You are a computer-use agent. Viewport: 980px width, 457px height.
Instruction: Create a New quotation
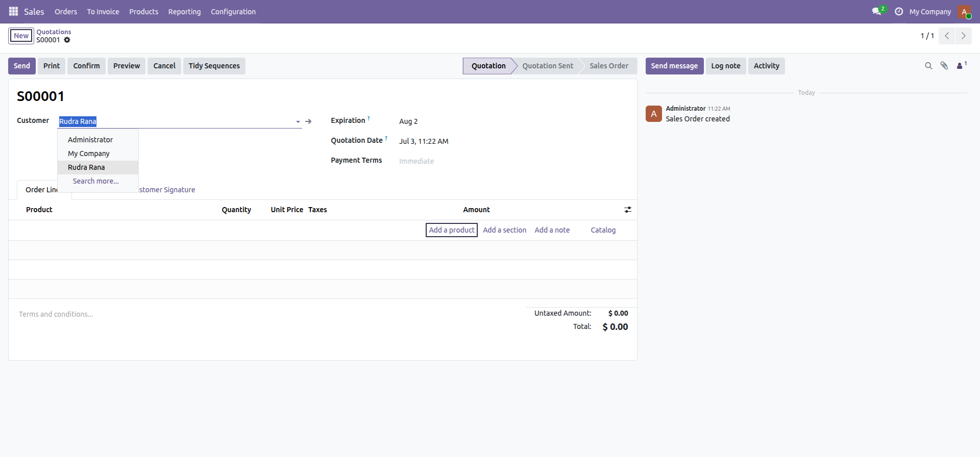(x=21, y=36)
